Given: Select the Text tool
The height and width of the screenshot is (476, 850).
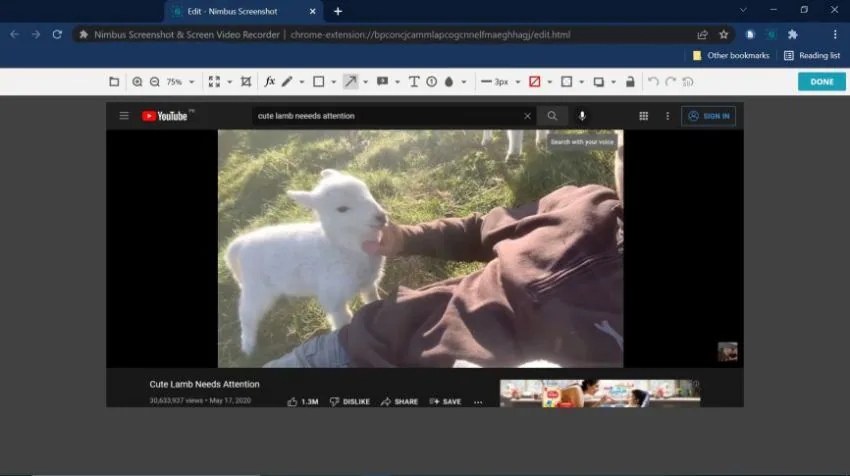Looking at the screenshot, I should click(x=414, y=82).
